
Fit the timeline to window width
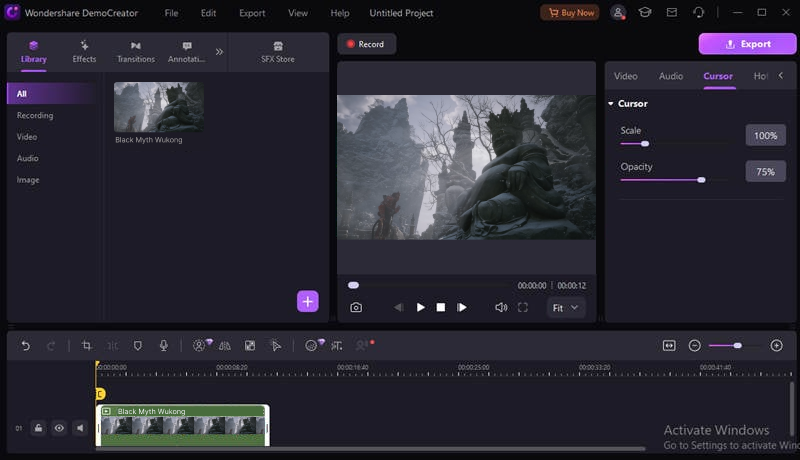[669, 346]
